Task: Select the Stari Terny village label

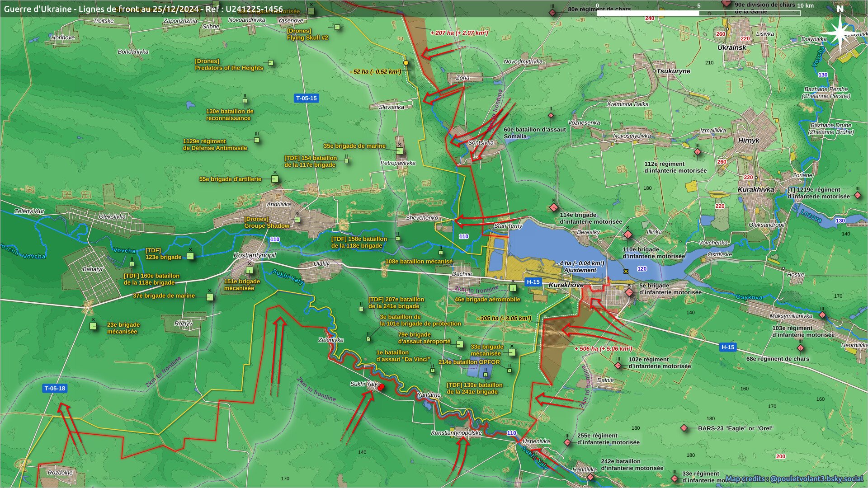Action: (x=508, y=226)
